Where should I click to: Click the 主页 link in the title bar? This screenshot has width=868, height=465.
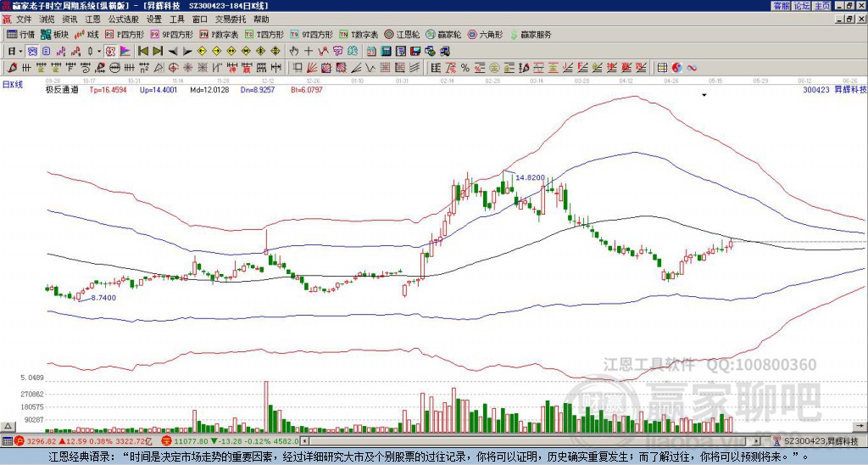coord(822,6)
